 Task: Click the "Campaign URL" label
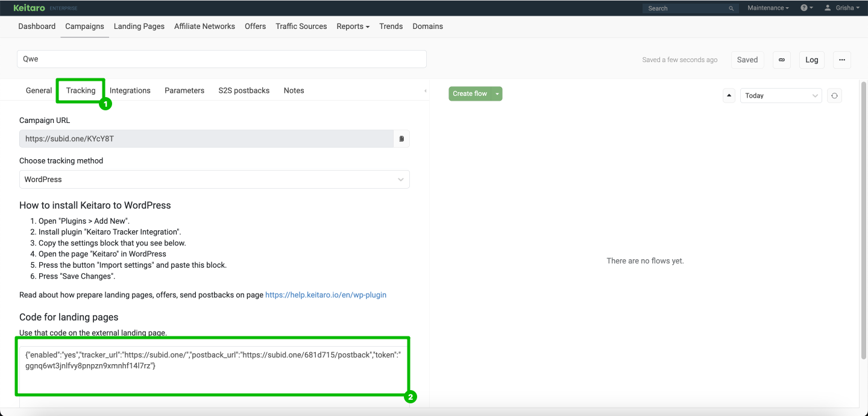pos(45,121)
